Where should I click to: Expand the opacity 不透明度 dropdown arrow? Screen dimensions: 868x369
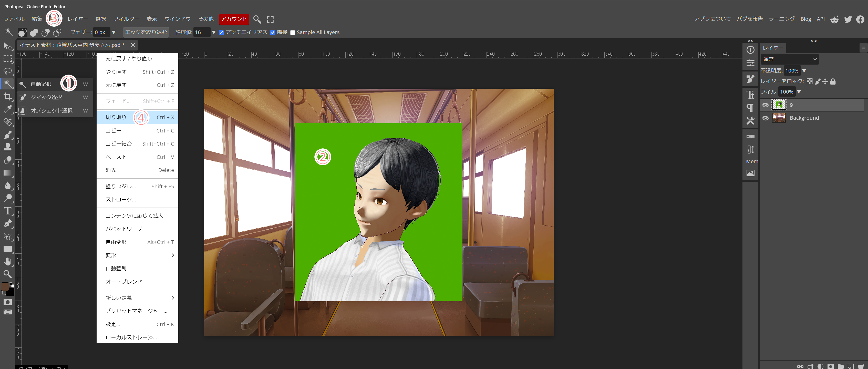tap(804, 71)
